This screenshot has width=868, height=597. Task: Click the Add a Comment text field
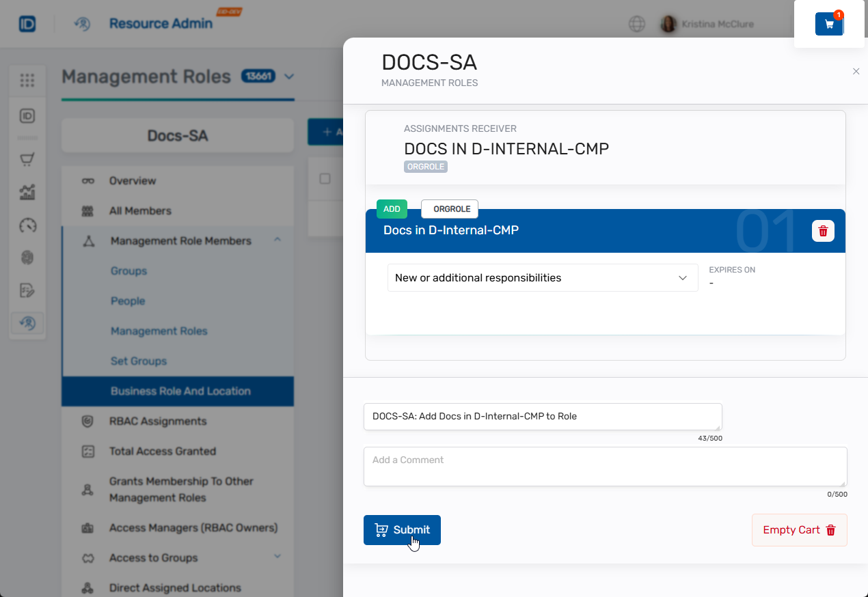[605, 467]
